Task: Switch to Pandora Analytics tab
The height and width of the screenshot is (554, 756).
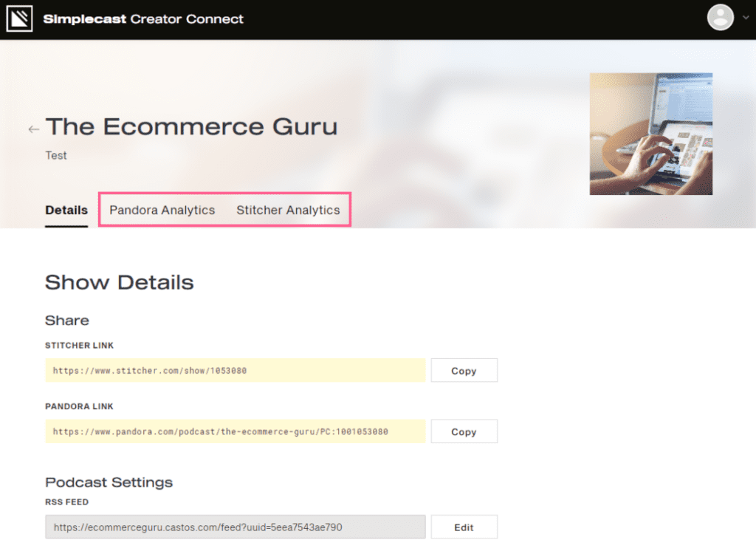Action: (162, 211)
